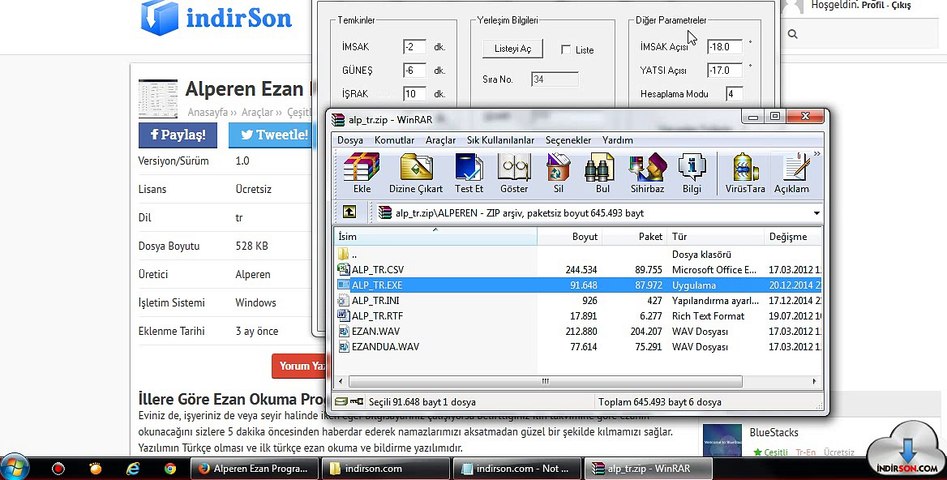The image size is (947, 480).
Task: Select the parent folder '..' row
Action: pos(579,255)
